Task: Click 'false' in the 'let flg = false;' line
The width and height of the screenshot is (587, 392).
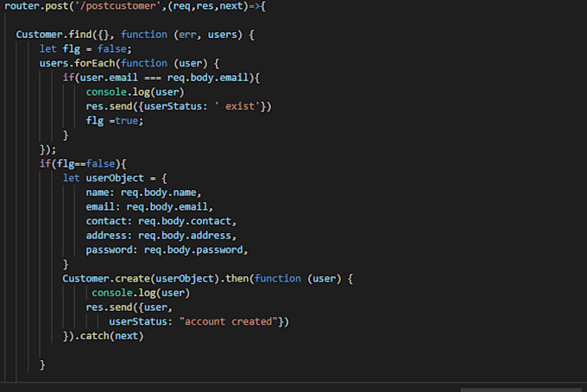Action: [x=112, y=49]
